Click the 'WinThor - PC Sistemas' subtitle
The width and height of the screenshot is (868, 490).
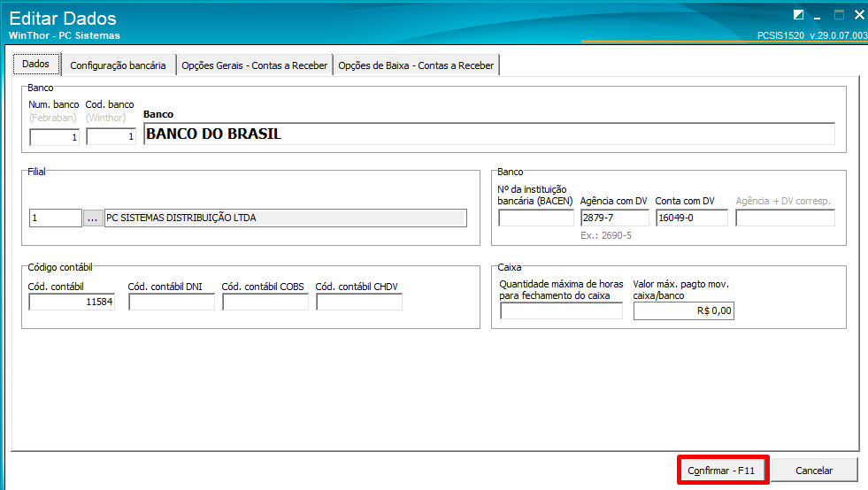[65, 35]
